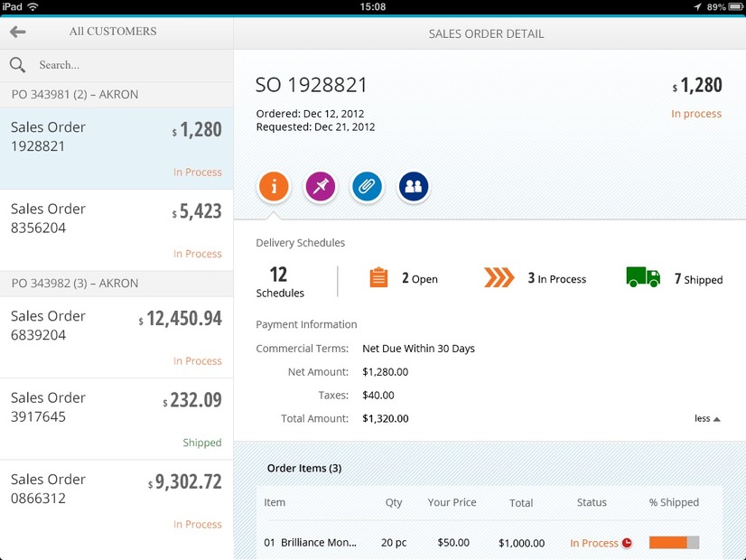The width and height of the screenshot is (746, 560).
Task: Select Sales Order 1928821
Action: [x=117, y=148]
